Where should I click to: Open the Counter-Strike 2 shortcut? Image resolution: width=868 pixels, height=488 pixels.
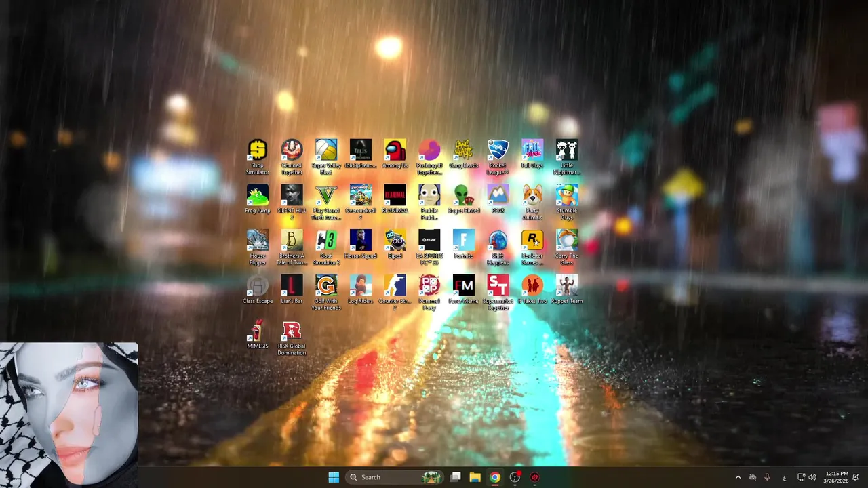[x=395, y=285]
